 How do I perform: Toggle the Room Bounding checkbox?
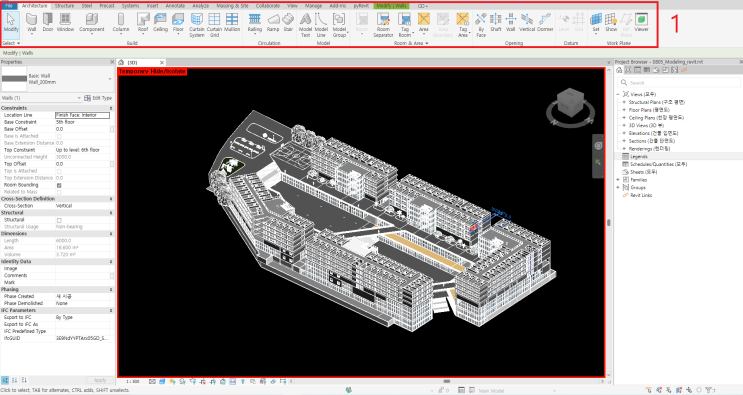coord(59,185)
